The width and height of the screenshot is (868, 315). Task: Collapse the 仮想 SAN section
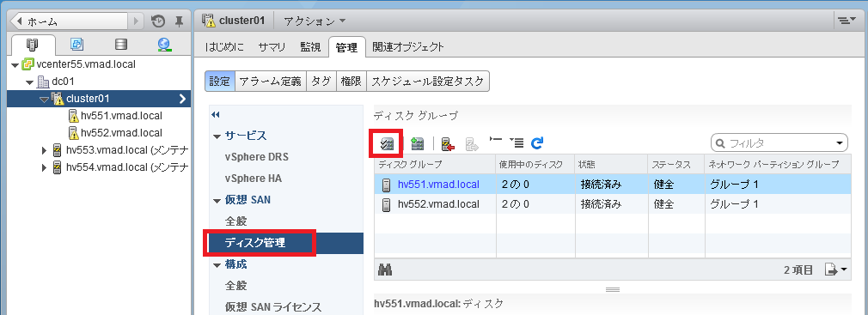217,201
